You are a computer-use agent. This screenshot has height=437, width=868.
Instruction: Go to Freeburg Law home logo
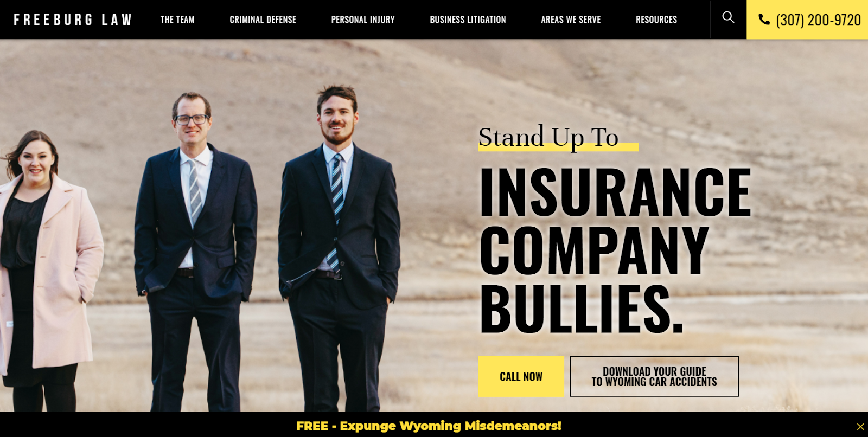(x=73, y=20)
